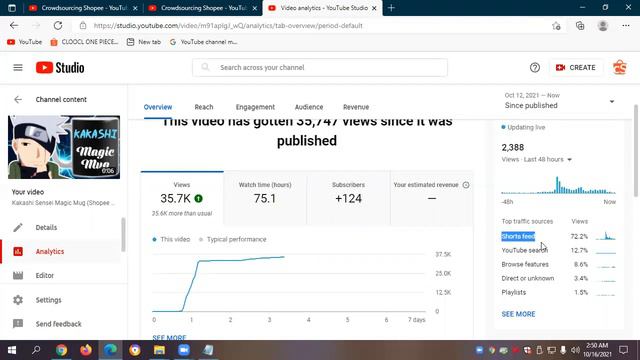The height and width of the screenshot is (360, 640).
Task: Open File Explorer from the taskbar
Action: tap(159, 350)
